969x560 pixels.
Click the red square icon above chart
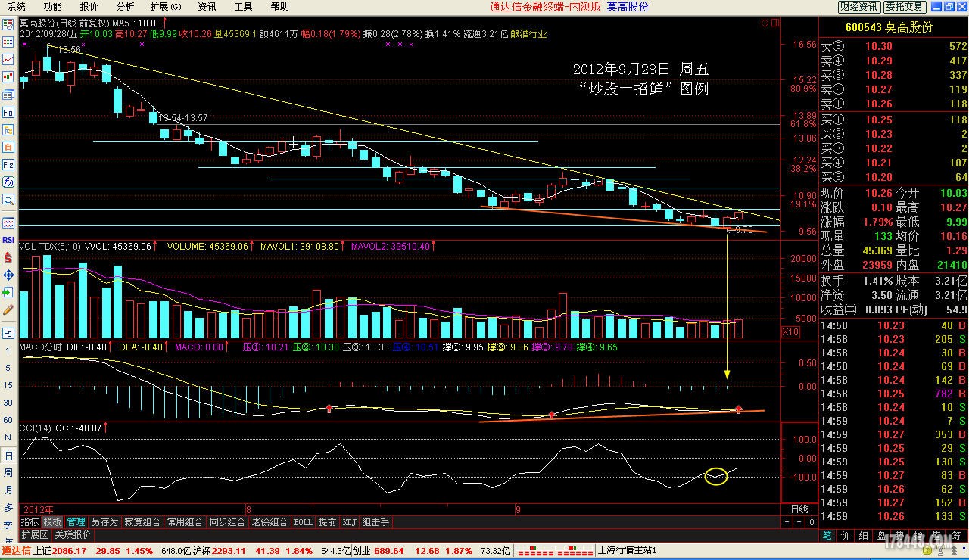tap(775, 23)
